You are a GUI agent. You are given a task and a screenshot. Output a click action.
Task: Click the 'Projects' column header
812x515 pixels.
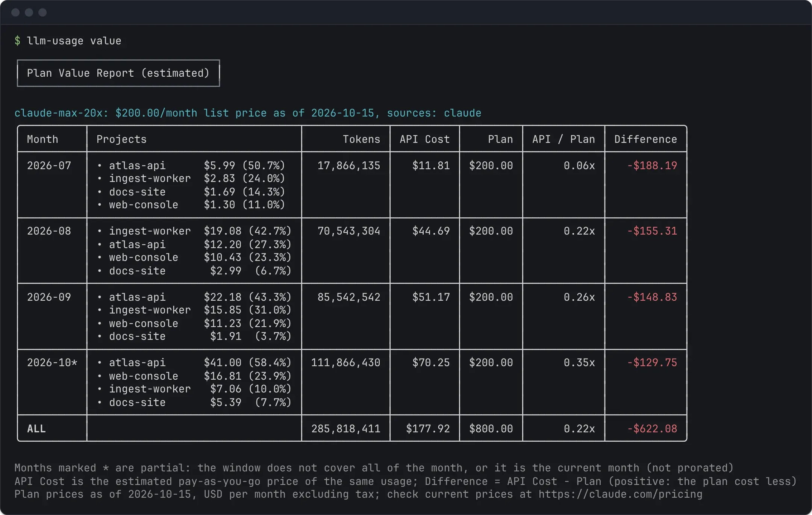(x=121, y=139)
